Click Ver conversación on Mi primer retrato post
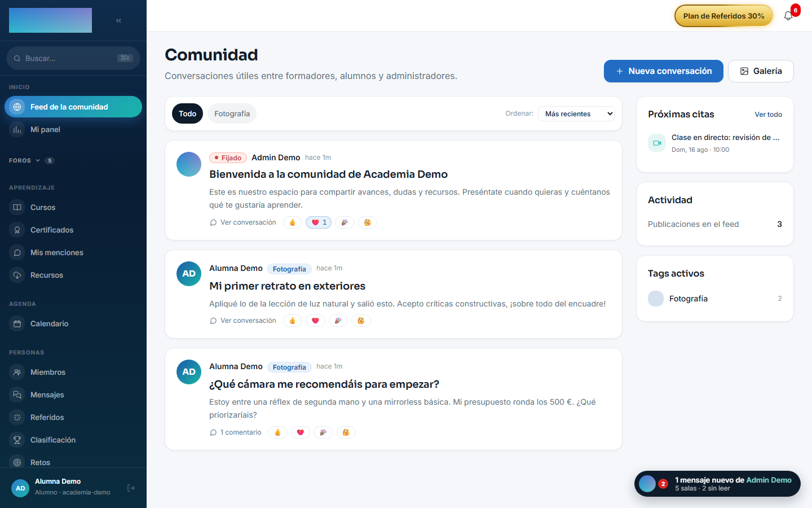The image size is (812, 508). pos(243,321)
